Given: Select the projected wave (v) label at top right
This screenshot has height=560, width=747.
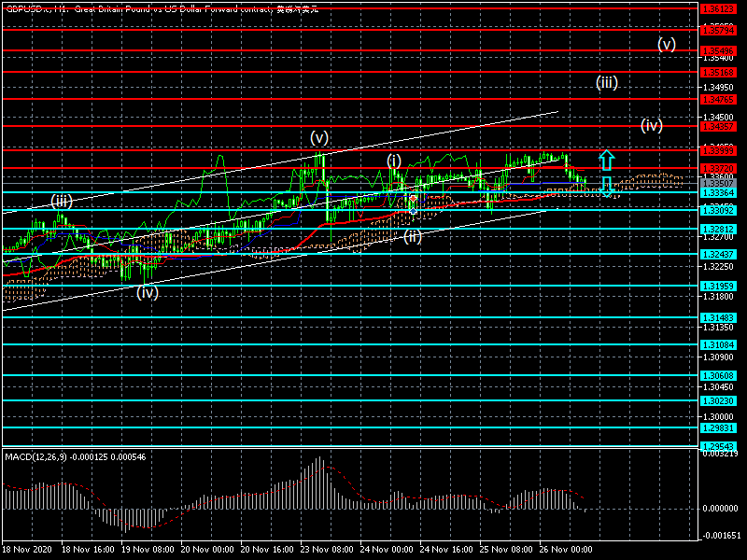Looking at the screenshot, I should (666, 44).
